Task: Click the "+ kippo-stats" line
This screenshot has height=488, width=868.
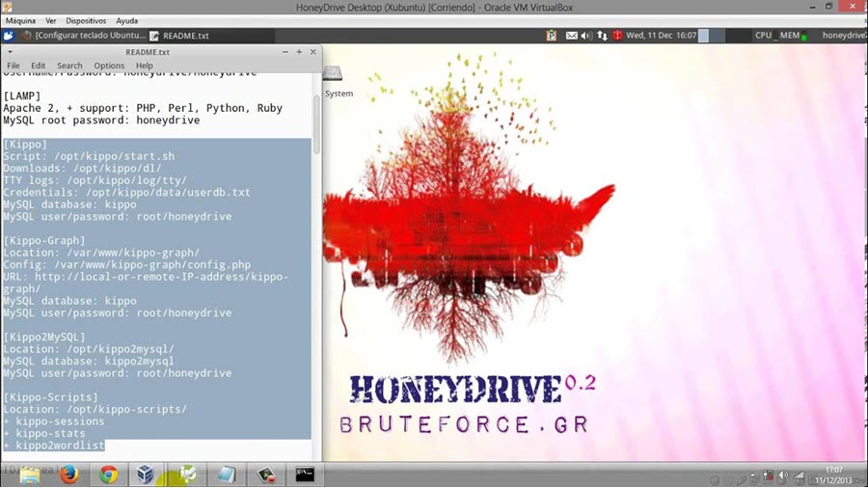Action: click(x=44, y=434)
